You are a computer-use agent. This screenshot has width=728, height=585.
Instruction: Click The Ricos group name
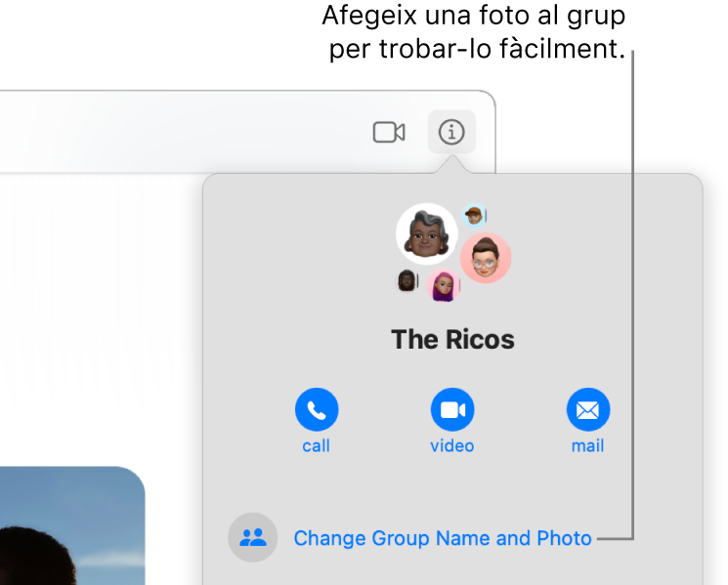[452, 340]
